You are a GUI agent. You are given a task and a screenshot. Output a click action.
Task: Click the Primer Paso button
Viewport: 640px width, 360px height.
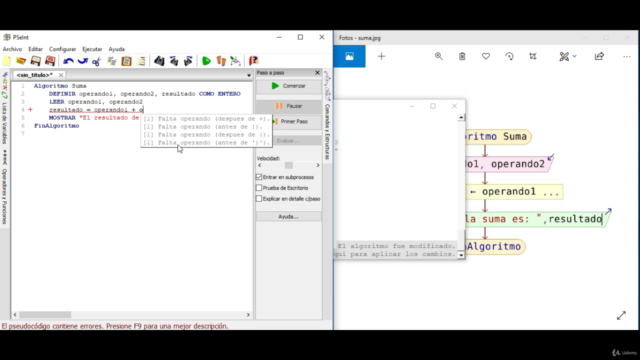[x=289, y=122]
